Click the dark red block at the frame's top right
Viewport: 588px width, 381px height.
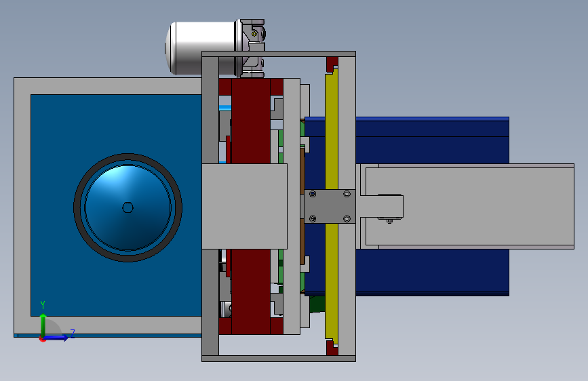point(332,64)
